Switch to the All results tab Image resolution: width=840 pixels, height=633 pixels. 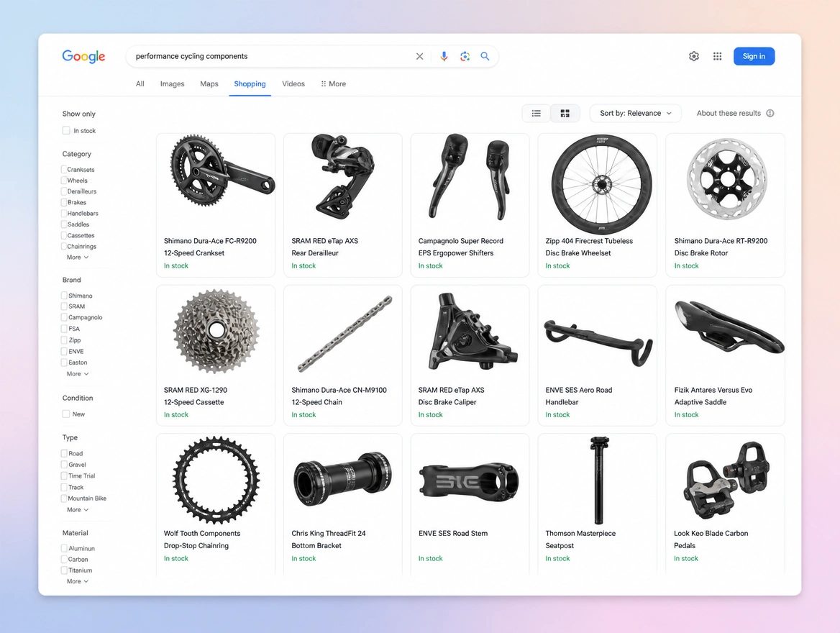[x=140, y=83]
